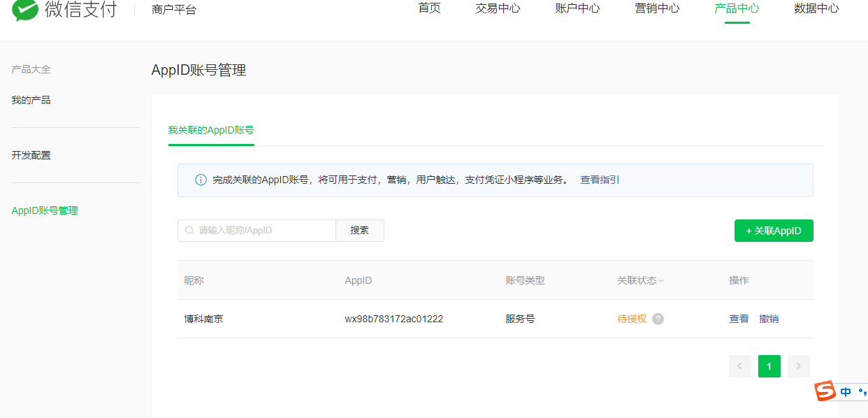Screen dimensions: 868x418
Task: Toggle the Sogou 中 language indicator
Action: 846,392
